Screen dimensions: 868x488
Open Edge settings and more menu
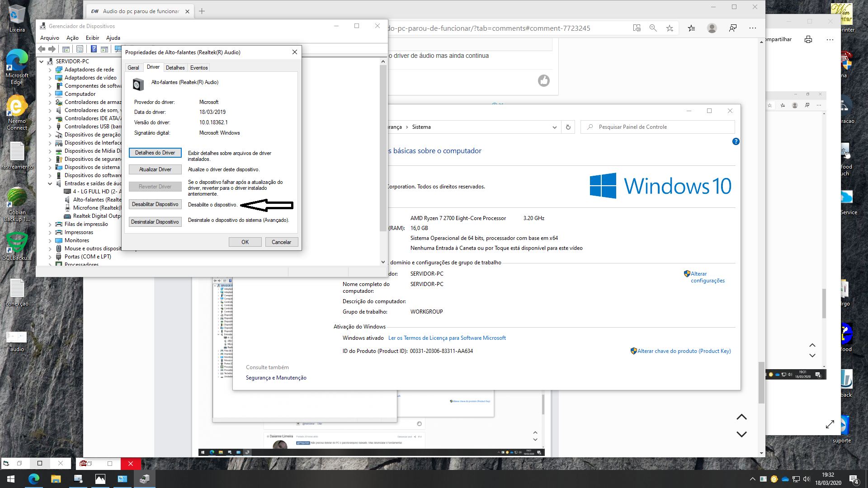(x=753, y=28)
